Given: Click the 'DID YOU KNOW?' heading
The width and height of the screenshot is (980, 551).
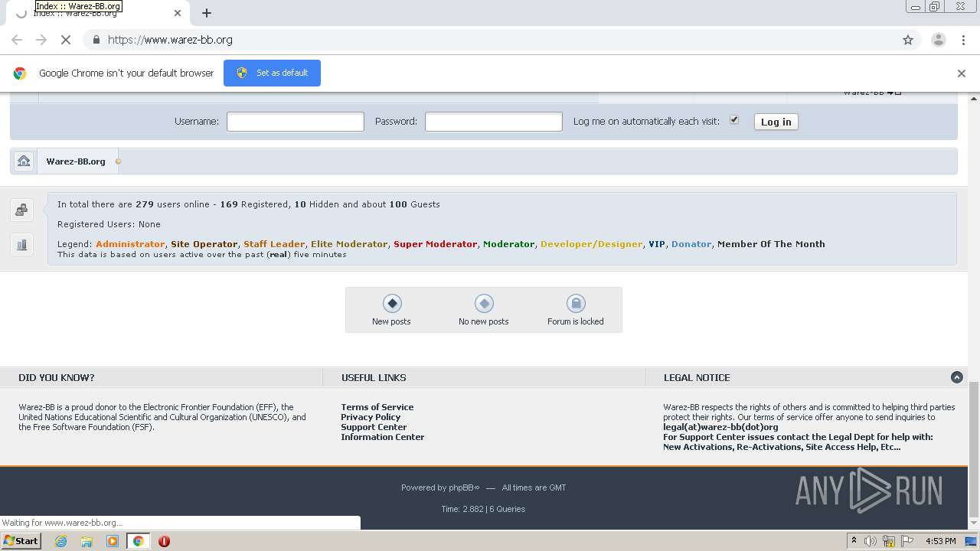Looking at the screenshot, I should pos(57,377).
